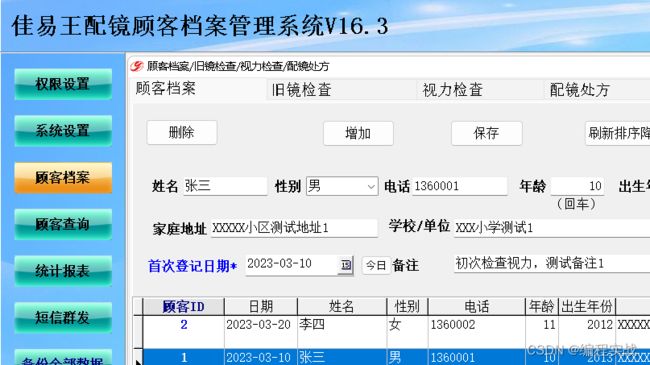
Task: Click date cell 2023-03-10 in table
Action: (x=261, y=357)
